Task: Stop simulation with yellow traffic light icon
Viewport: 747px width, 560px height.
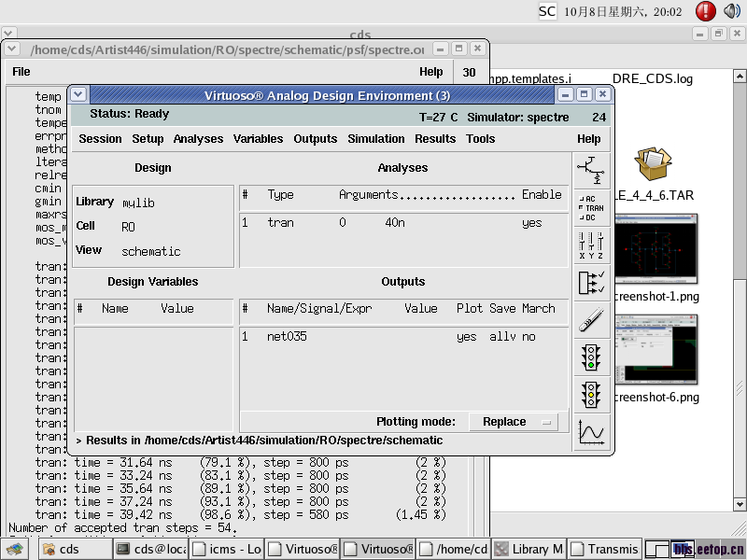Action: (590, 395)
